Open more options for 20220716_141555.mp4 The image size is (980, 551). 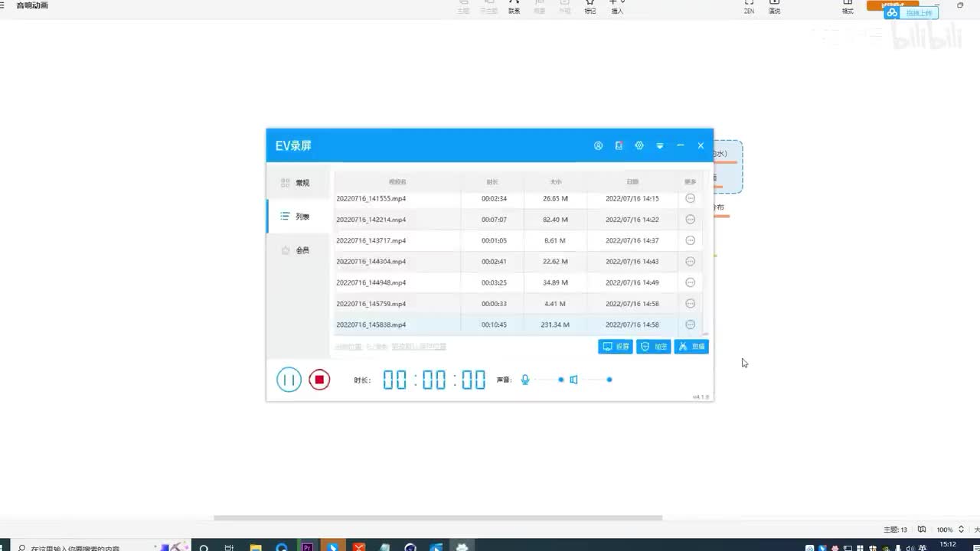click(690, 198)
